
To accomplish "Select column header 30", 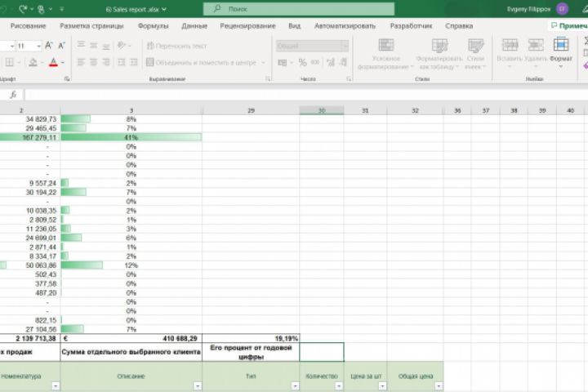I will (x=322, y=111).
